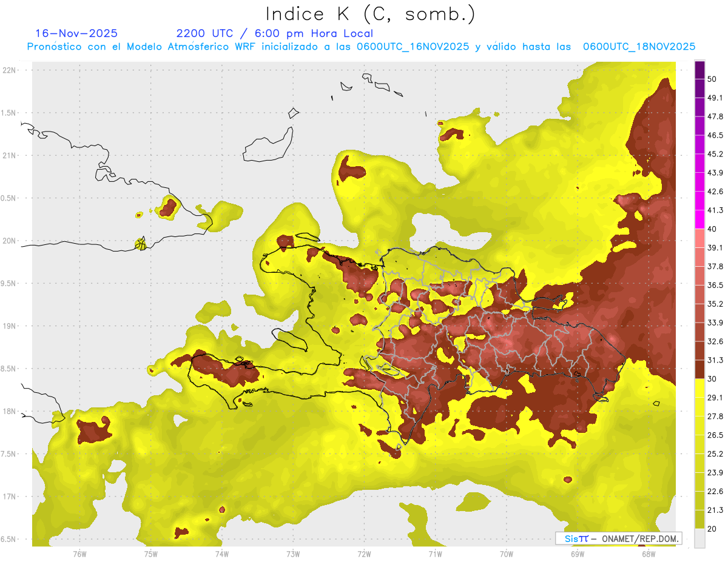Click the valid-until stamp '0600UTC_18NOV2025'
728x562 pixels.
(x=639, y=47)
